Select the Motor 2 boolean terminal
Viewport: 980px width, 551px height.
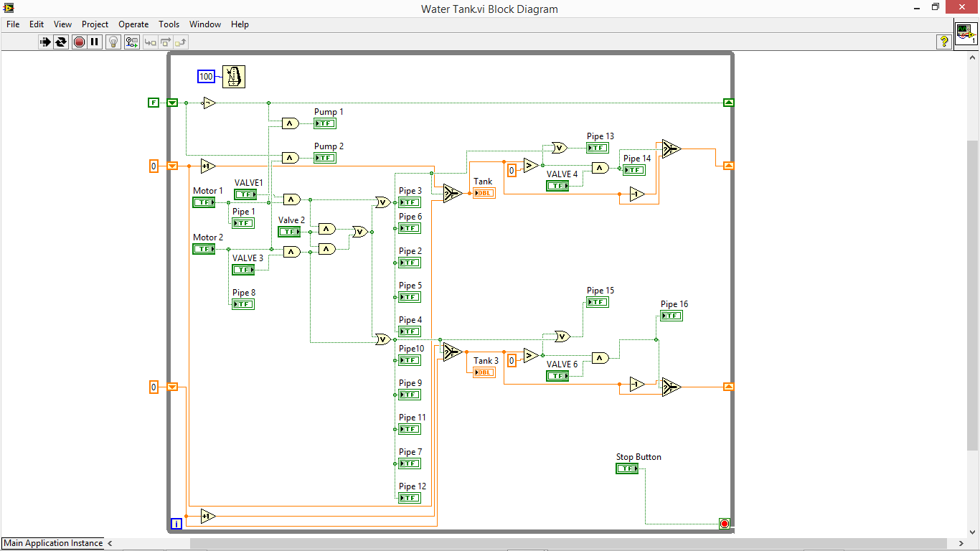click(x=204, y=249)
